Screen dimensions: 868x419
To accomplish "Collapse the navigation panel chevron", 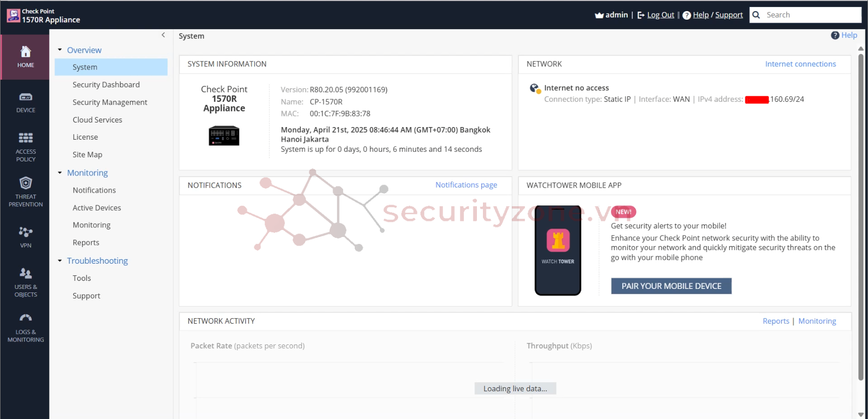I will (x=163, y=35).
